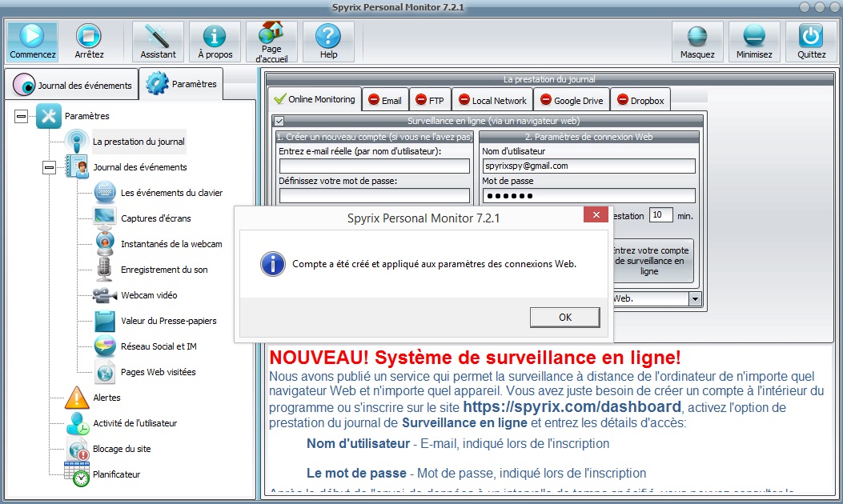The image size is (843, 504).
Task: Click the Mot de passe field
Action: click(588, 195)
